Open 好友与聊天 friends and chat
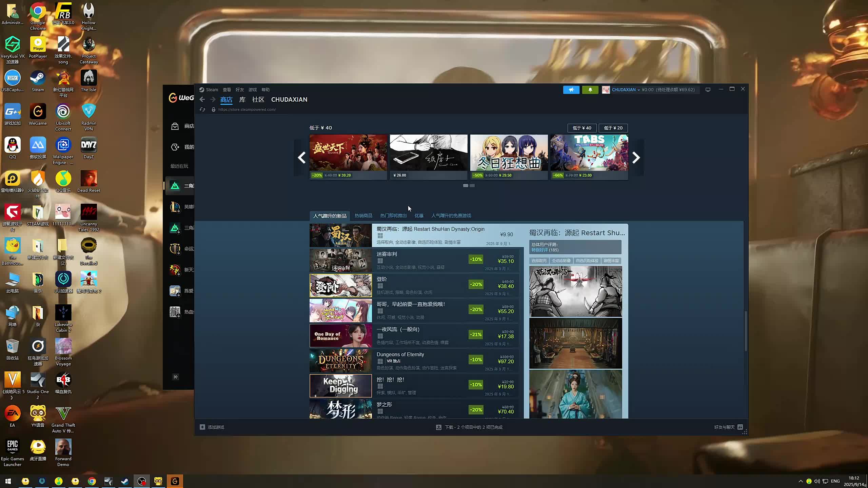Screen dimensions: 868x488 click(x=728, y=427)
